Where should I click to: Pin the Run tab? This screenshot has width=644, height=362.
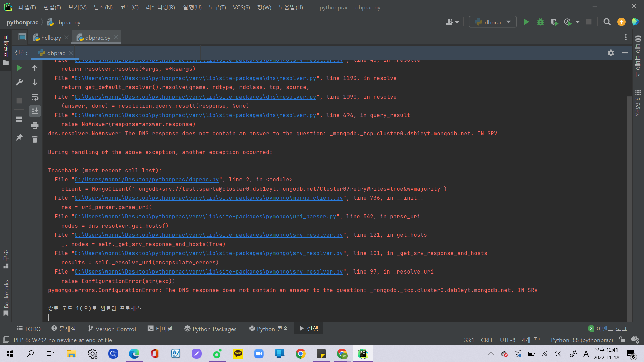(x=19, y=137)
